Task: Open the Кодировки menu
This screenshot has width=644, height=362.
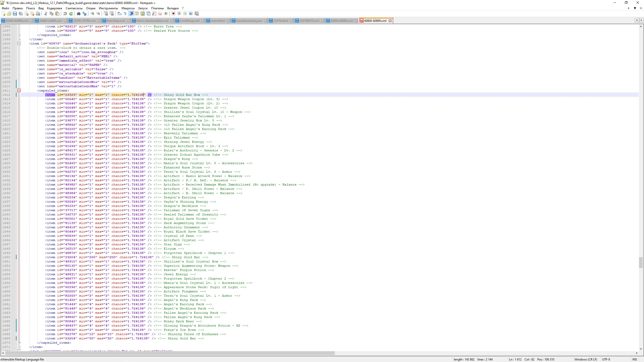Action: click(x=54, y=8)
